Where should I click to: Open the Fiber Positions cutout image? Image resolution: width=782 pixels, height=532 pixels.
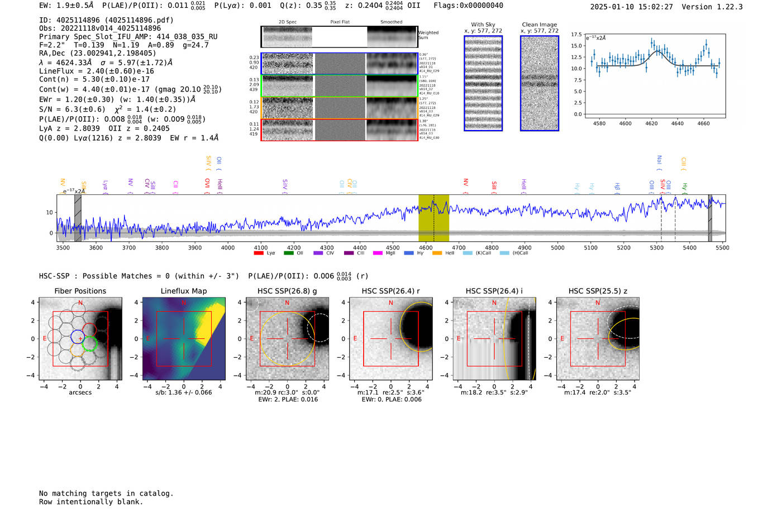click(x=80, y=338)
